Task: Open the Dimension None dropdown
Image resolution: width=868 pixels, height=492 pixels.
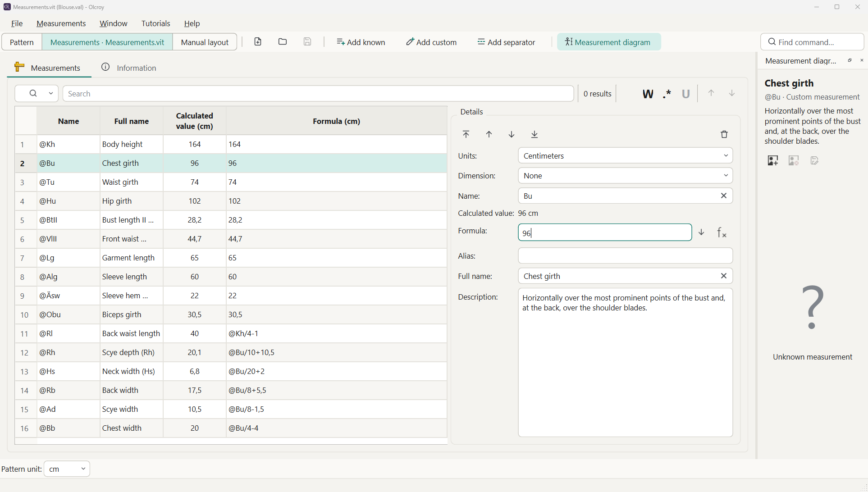Action: coord(626,176)
